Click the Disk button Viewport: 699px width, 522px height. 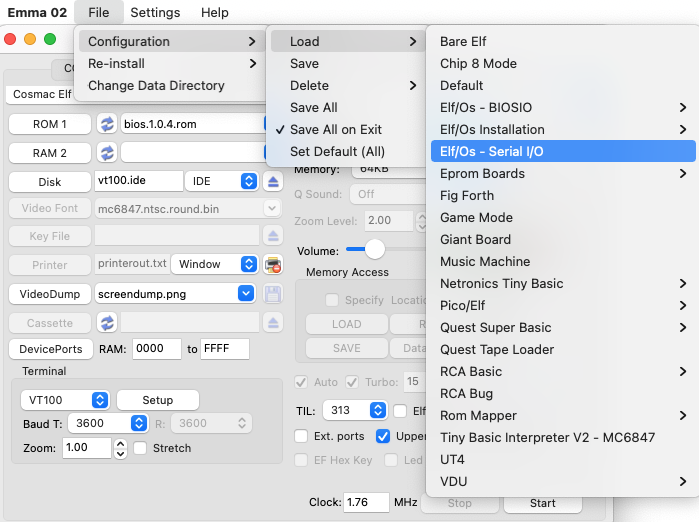[50, 182]
